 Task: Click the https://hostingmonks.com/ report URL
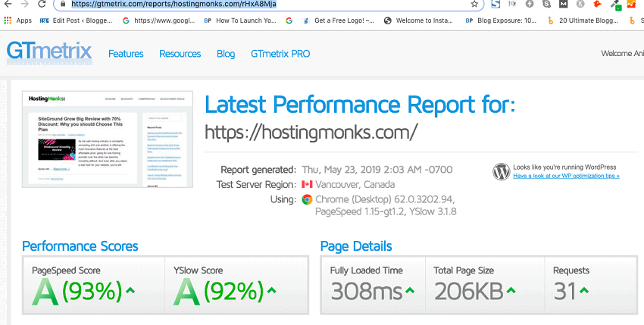[311, 133]
